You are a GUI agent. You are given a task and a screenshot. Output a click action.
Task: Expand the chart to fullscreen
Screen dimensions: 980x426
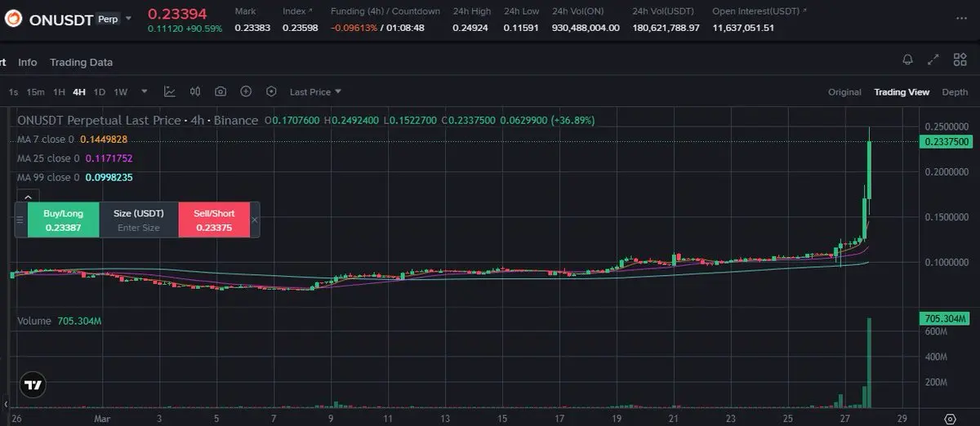(933, 60)
